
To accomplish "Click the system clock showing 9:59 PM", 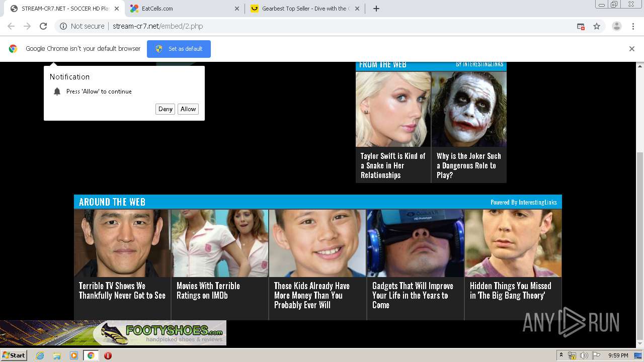I will coord(618,355).
